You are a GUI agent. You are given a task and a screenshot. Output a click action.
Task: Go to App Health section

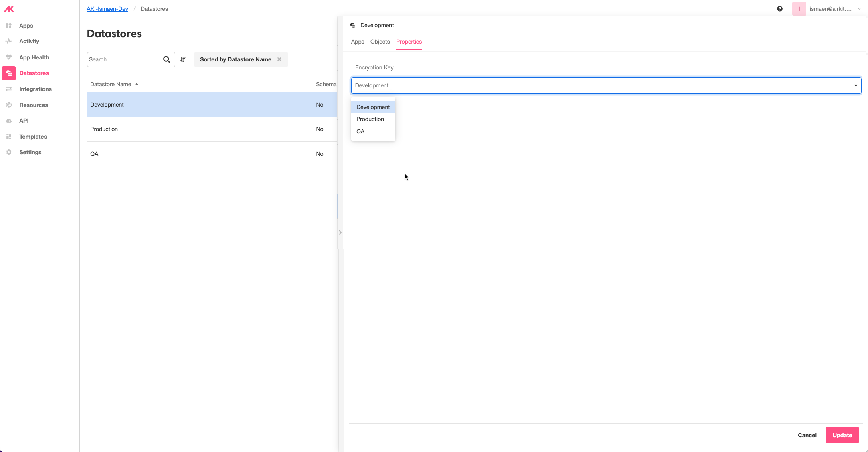pos(34,57)
